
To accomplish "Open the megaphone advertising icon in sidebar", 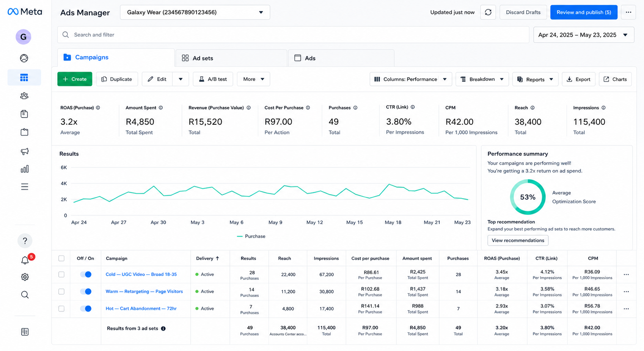I will 24,151.
